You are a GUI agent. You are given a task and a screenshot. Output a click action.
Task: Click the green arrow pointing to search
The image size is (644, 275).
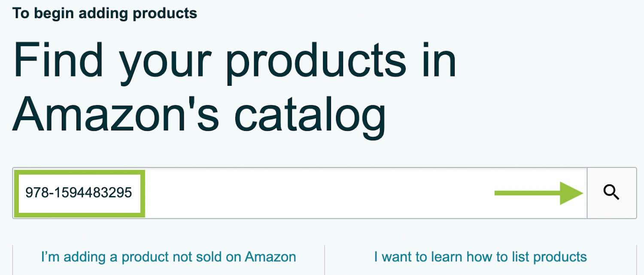(539, 193)
